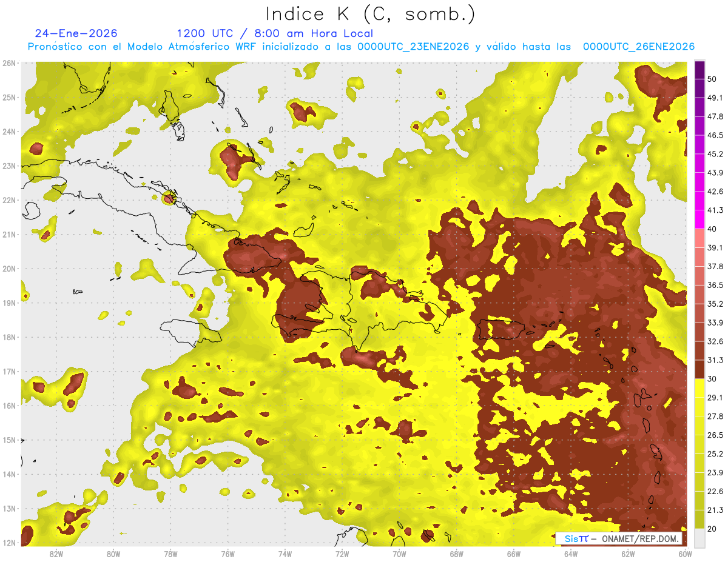Click the latitude label '18N'
This screenshot has width=728, height=562.
9,337
